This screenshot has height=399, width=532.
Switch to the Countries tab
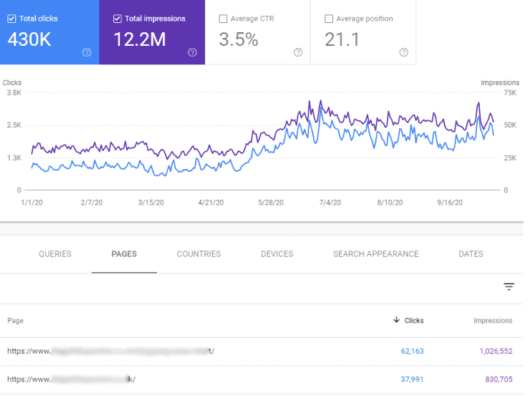click(199, 254)
